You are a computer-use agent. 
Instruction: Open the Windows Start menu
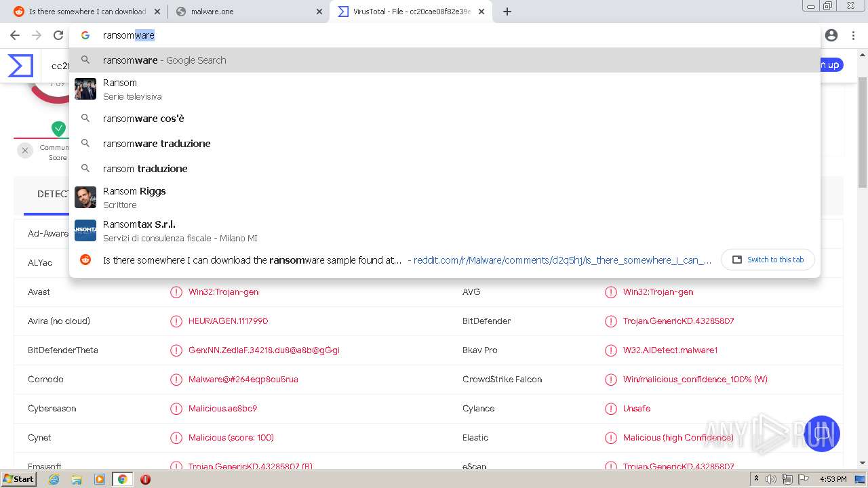pyautogui.click(x=19, y=479)
